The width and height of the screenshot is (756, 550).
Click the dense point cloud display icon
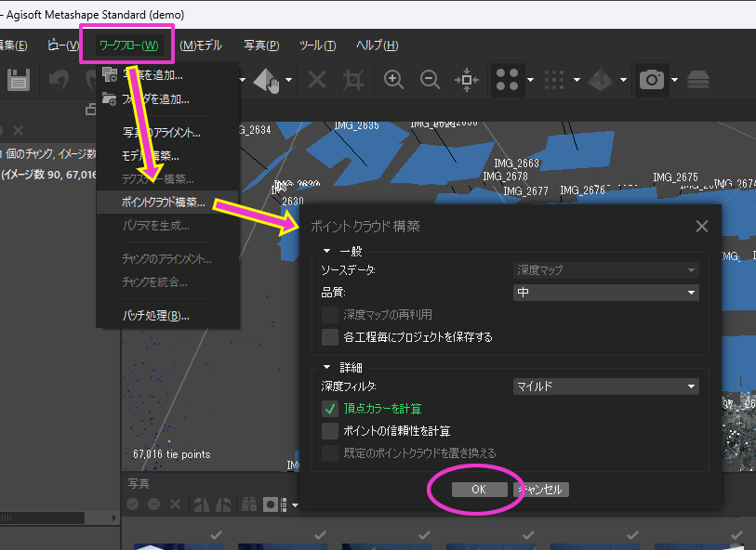coord(554,80)
